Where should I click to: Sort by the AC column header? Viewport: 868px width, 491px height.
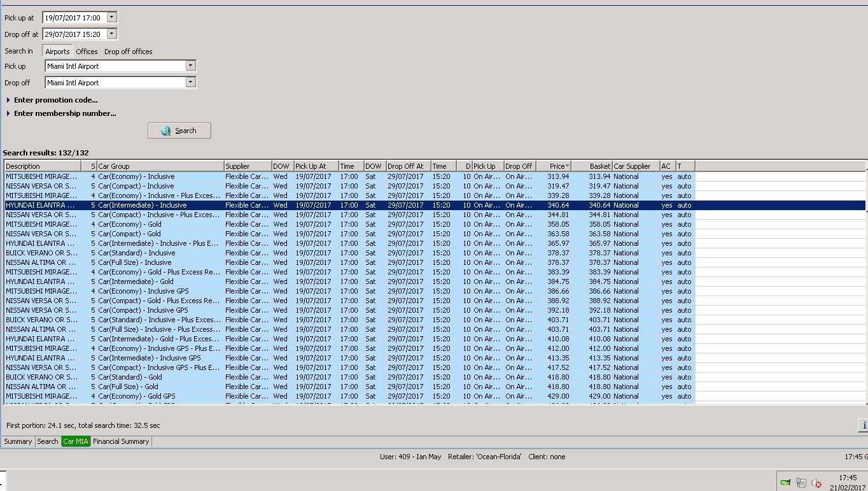pyautogui.click(x=668, y=166)
